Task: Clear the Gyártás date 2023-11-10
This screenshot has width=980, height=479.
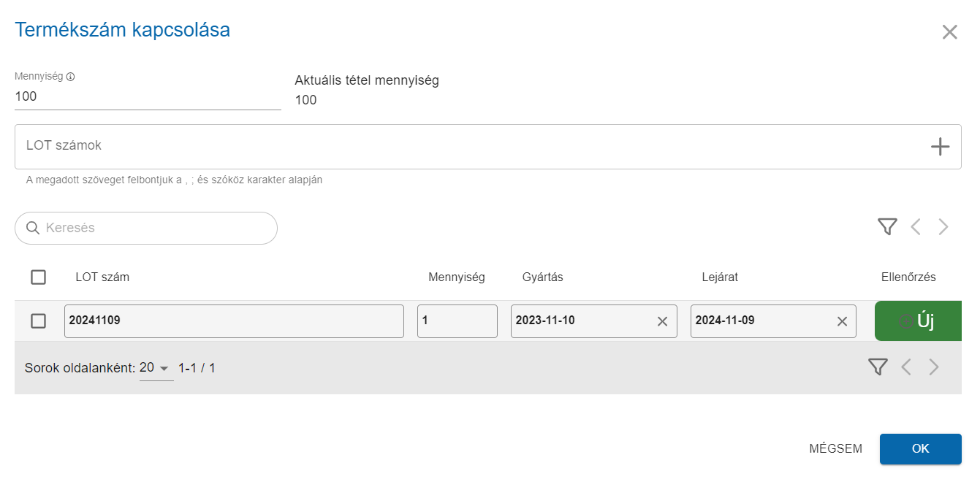Action: pyautogui.click(x=662, y=321)
